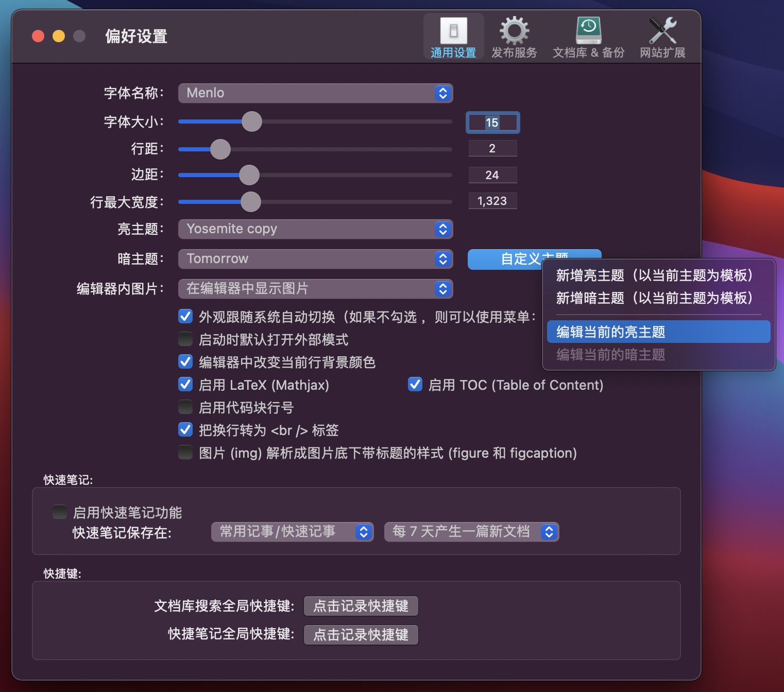Click the 字体大小 value field showing 15
784x692 pixels.
pos(492,123)
